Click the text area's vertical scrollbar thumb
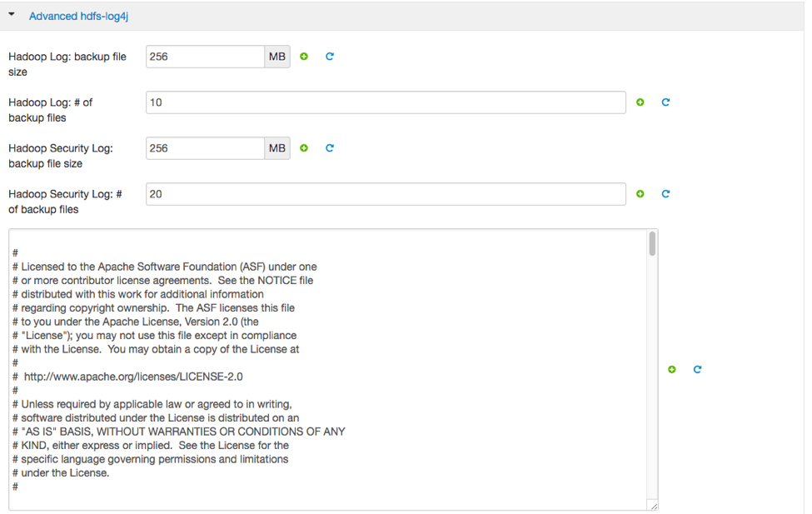812x514 pixels. (x=652, y=244)
